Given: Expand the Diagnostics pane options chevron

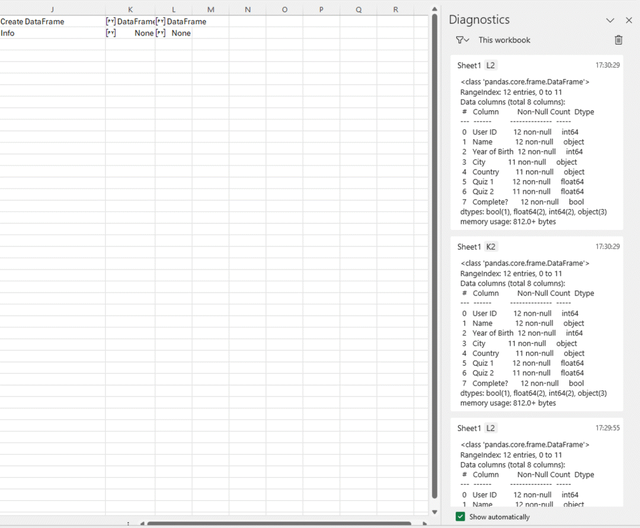Looking at the screenshot, I should pyautogui.click(x=610, y=20).
